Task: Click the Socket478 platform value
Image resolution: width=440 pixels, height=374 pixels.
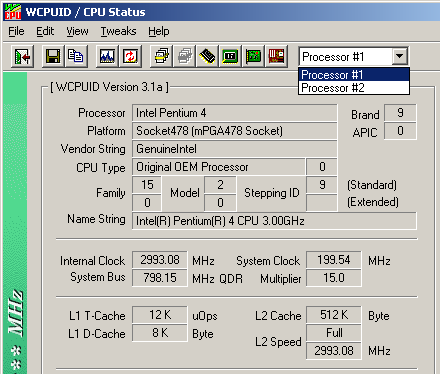Action: click(234, 131)
